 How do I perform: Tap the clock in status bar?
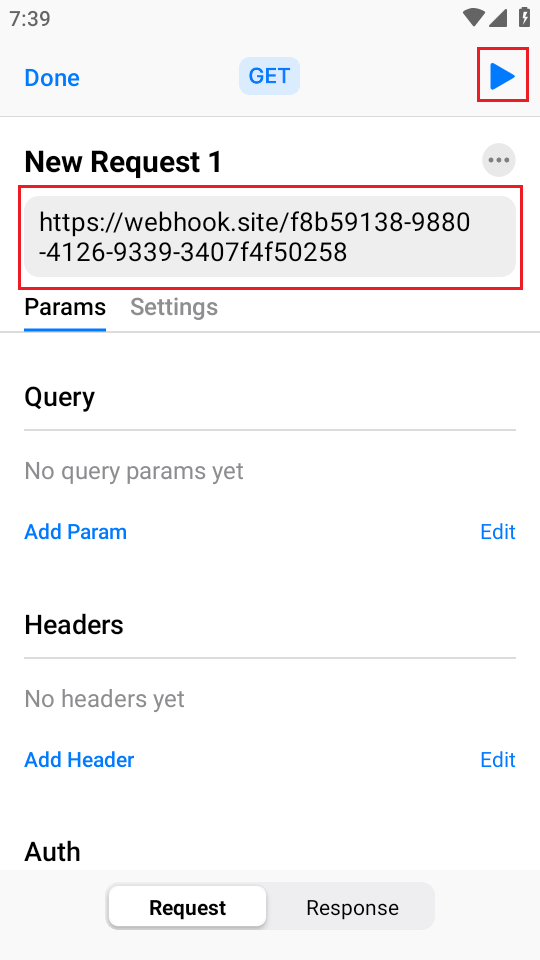tap(30, 18)
